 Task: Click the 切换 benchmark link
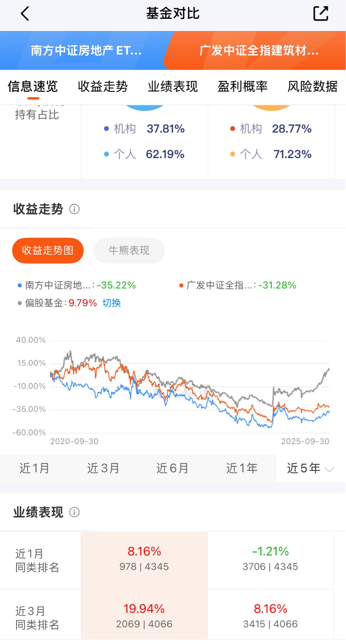tap(112, 303)
